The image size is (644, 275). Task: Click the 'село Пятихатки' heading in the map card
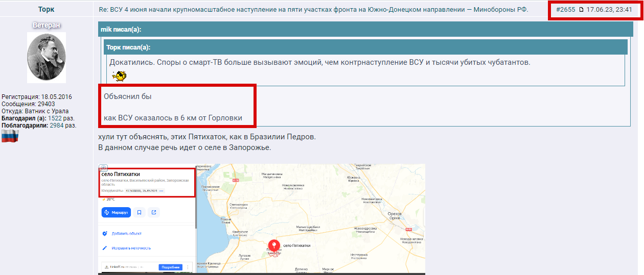[x=121, y=174]
